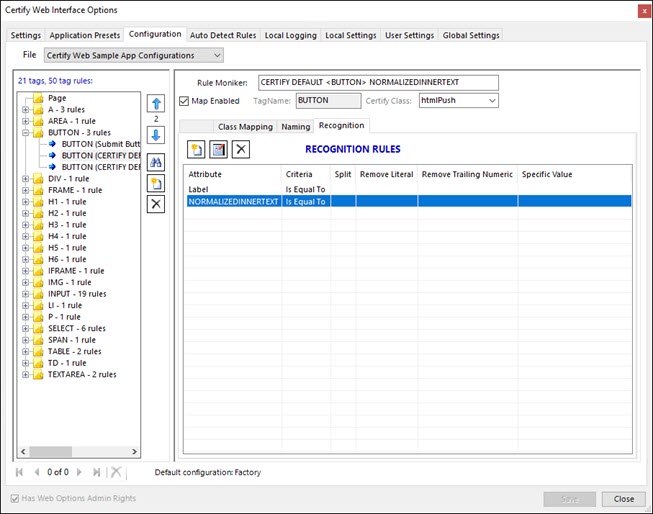
Task: Switch to the Settings tab
Action: [x=26, y=35]
